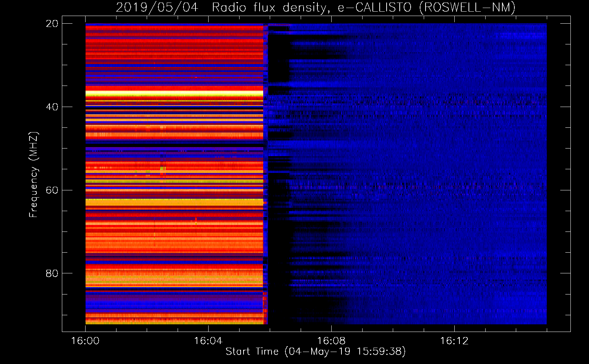The height and width of the screenshot is (364, 589).
Task: Click the '40' frequency tick label
Action: point(52,107)
